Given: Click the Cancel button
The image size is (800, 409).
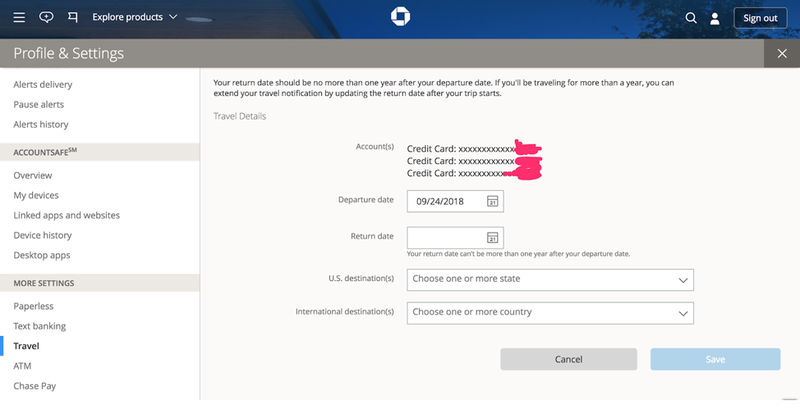Looking at the screenshot, I should (x=568, y=359).
